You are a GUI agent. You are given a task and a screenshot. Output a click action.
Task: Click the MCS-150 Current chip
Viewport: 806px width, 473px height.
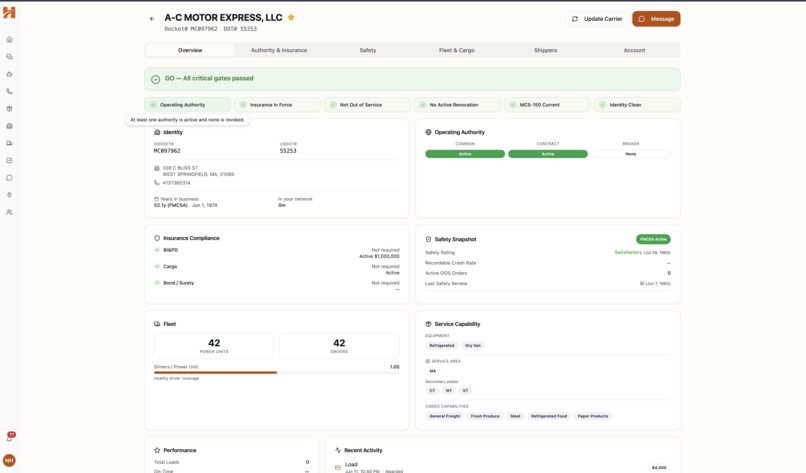[547, 105]
